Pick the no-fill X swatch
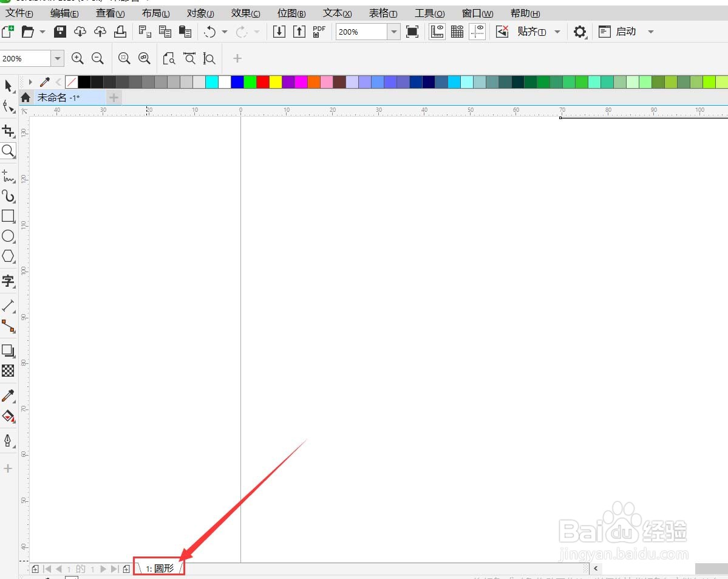Image resolution: width=728 pixels, height=579 pixels. [x=72, y=82]
